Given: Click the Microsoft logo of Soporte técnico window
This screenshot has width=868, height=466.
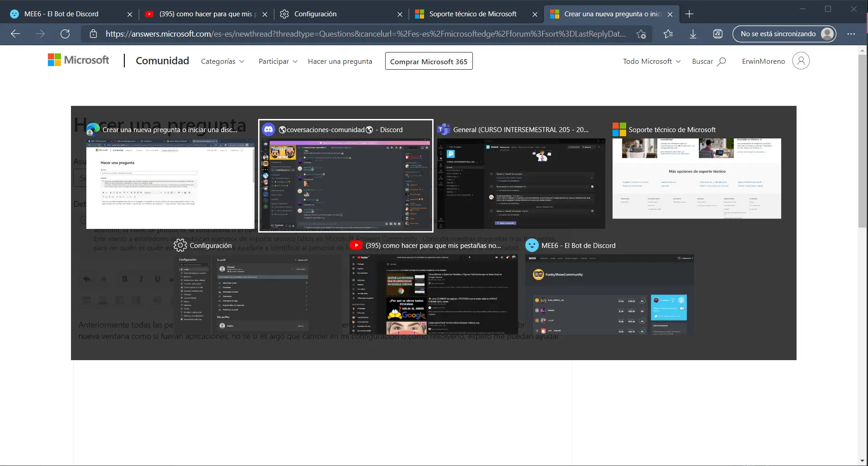Looking at the screenshot, I should (x=619, y=130).
